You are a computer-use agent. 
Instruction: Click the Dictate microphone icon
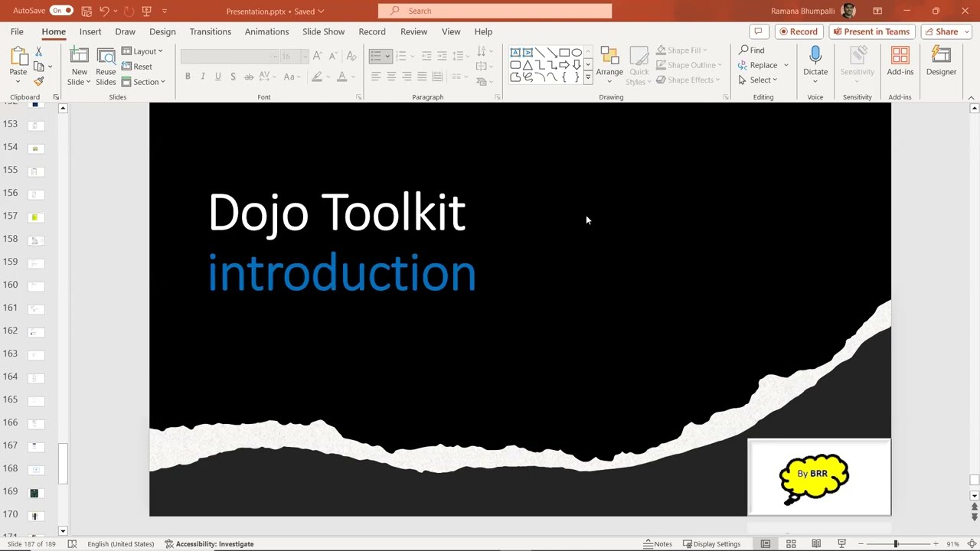click(x=815, y=56)
